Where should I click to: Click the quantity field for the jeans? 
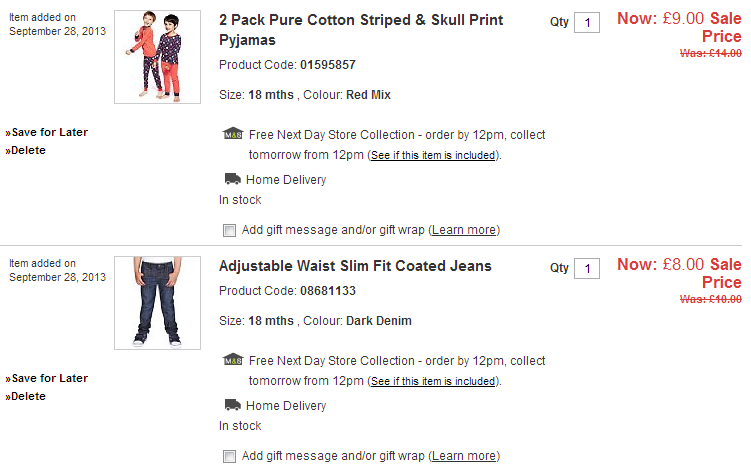(x=587, y=268)
